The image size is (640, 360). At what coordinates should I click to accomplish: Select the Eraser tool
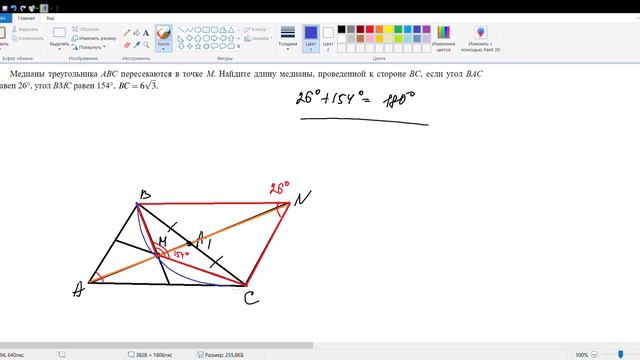pyautogui.click(x=127, y=44)
